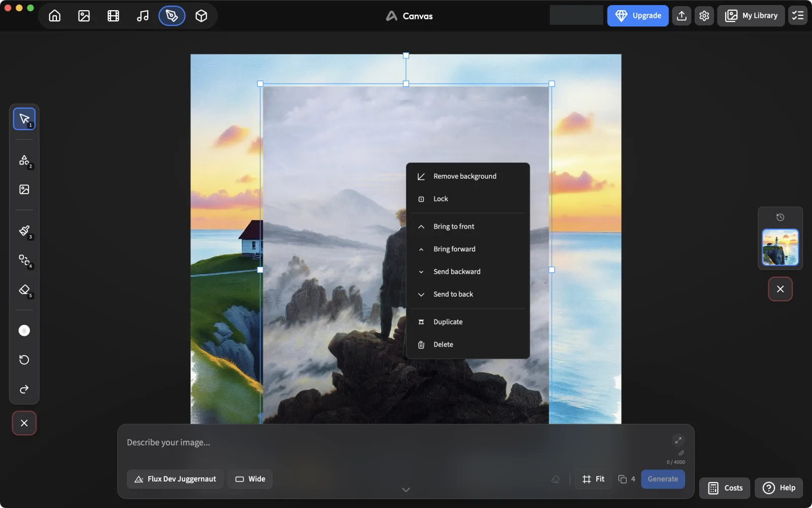
Task: Select the Eraser tool in left toolbar
Action: pyautogui.click(x=24, y=290)
